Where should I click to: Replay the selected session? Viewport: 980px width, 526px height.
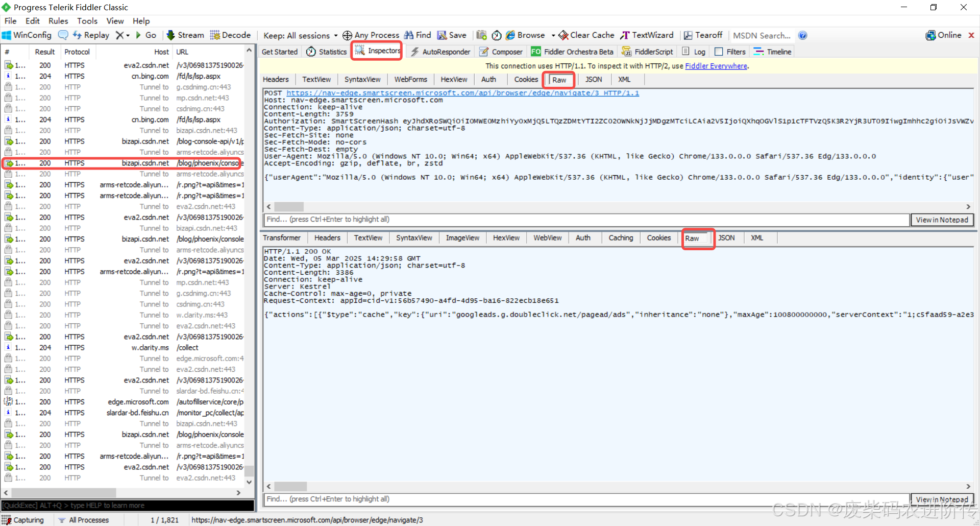(91, 35)
